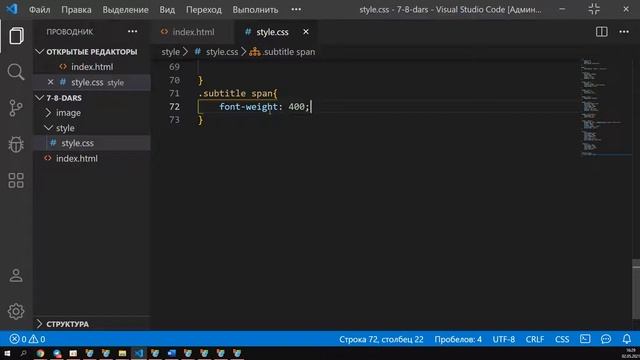Open Windows Start menu
Image resolution: width=640 pixels, height=360 pixels.
click(x=7, y=353)
